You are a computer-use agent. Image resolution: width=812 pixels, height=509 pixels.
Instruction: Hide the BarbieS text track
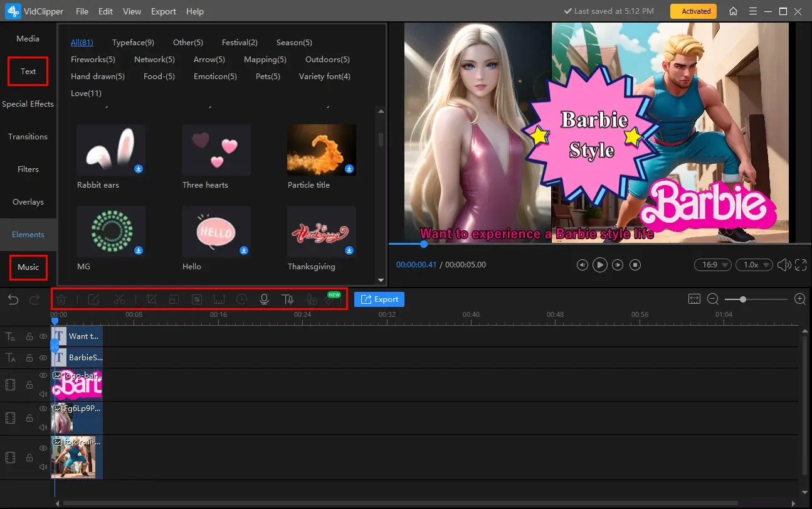[x=43, y=358]
